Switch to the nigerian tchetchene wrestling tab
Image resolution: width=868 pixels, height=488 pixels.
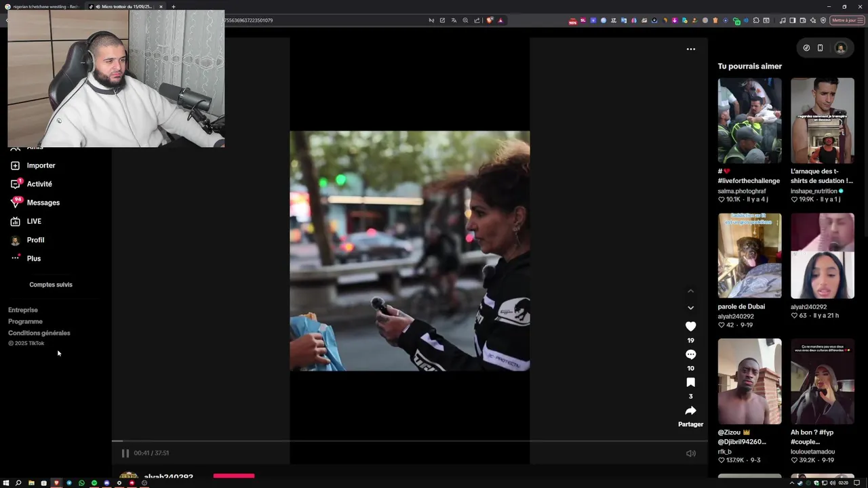(44, 7)
